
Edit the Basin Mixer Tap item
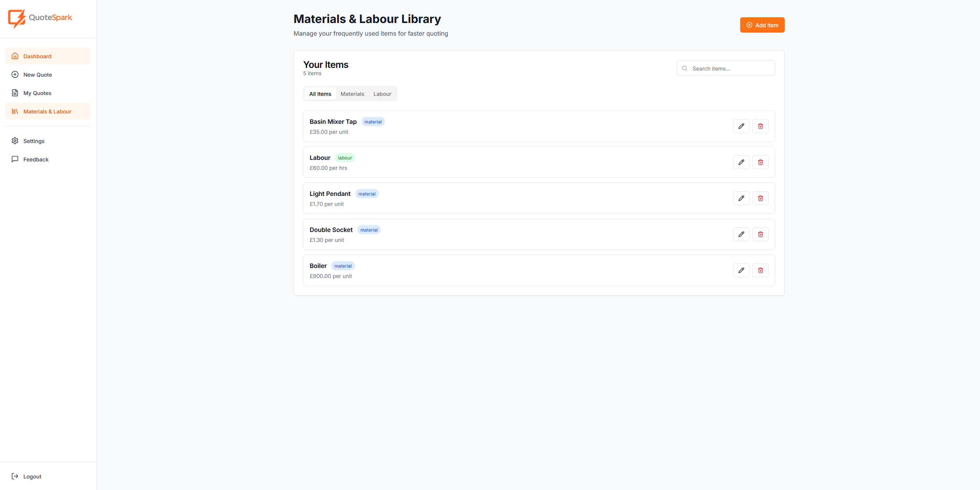[x=741, y=126]
